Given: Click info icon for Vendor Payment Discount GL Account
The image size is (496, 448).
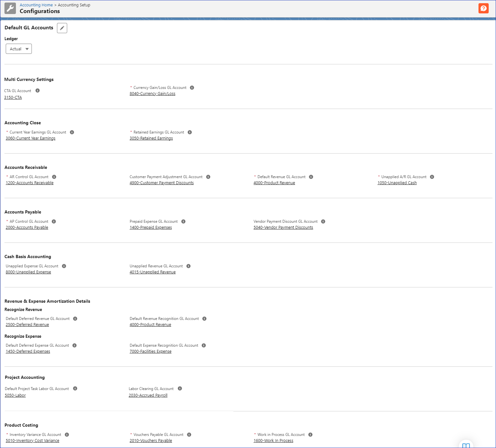Looking at the screenshot, I should (x=323, y=221).
